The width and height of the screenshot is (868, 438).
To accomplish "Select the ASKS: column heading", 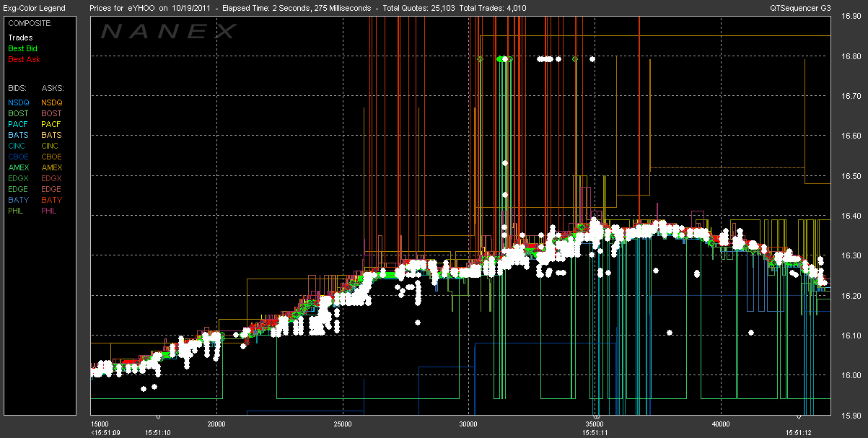I will pyautogui.click(x=52, y=87).
